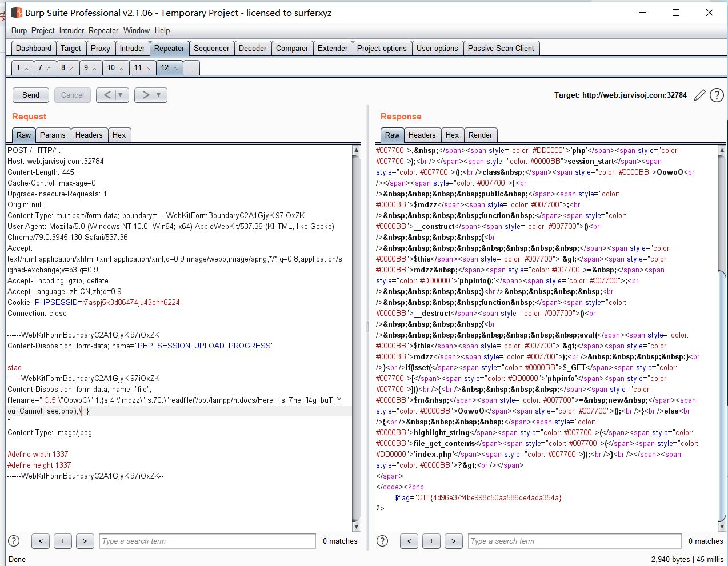Go to next match in Response search
The height and width of the screenshot is (566, 728).
[454, 541]
